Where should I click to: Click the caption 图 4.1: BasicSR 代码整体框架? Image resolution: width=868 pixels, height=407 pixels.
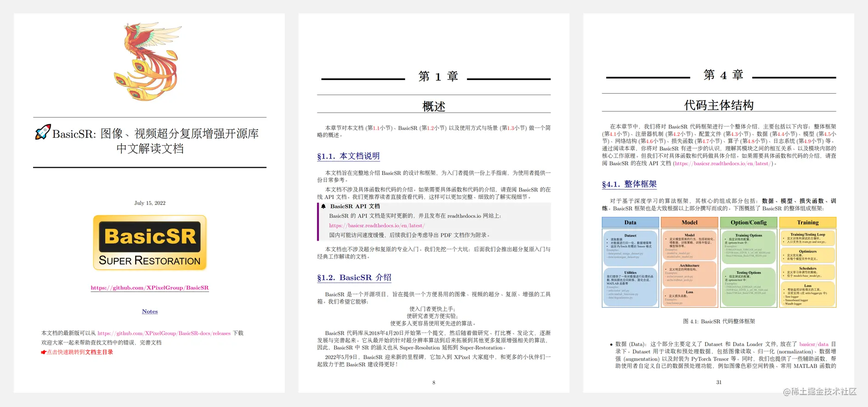click(x=719, y=322)
